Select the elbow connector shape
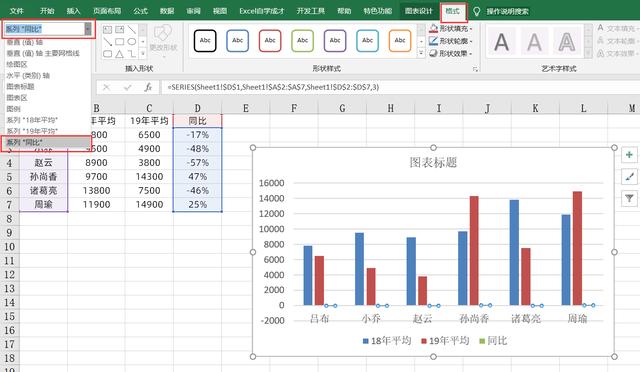The width and height of the screenshot is (640, 372). coord(131,53)
